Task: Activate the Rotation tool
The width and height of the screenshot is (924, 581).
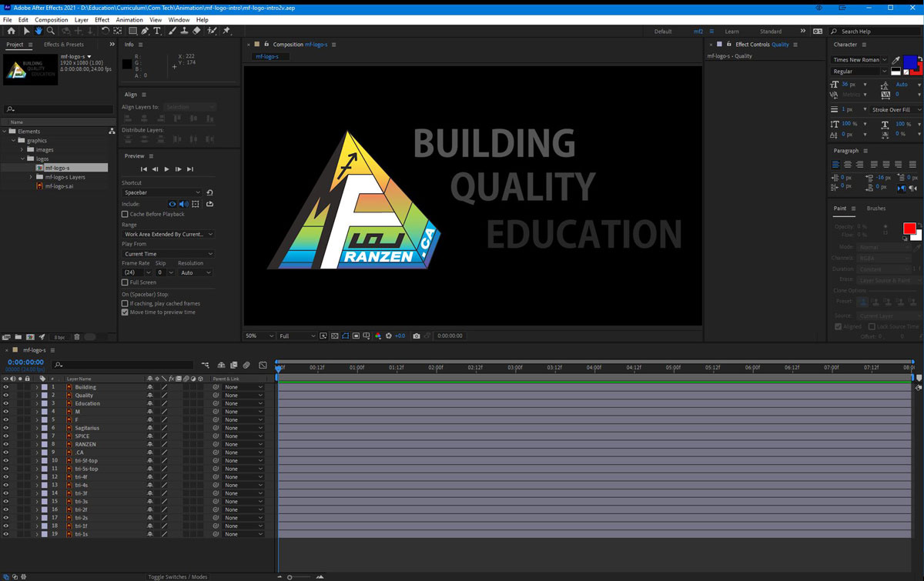Action: [x=105, y=31]
